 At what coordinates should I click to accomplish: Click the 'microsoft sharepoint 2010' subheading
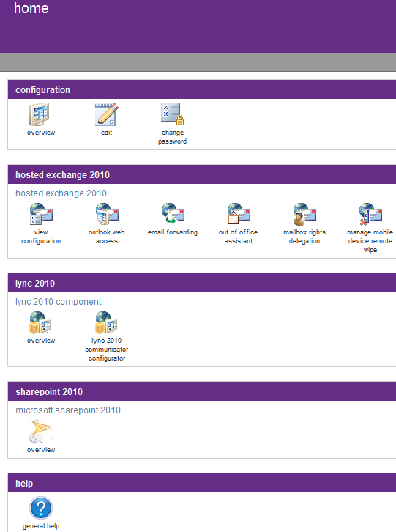point(68,410)
